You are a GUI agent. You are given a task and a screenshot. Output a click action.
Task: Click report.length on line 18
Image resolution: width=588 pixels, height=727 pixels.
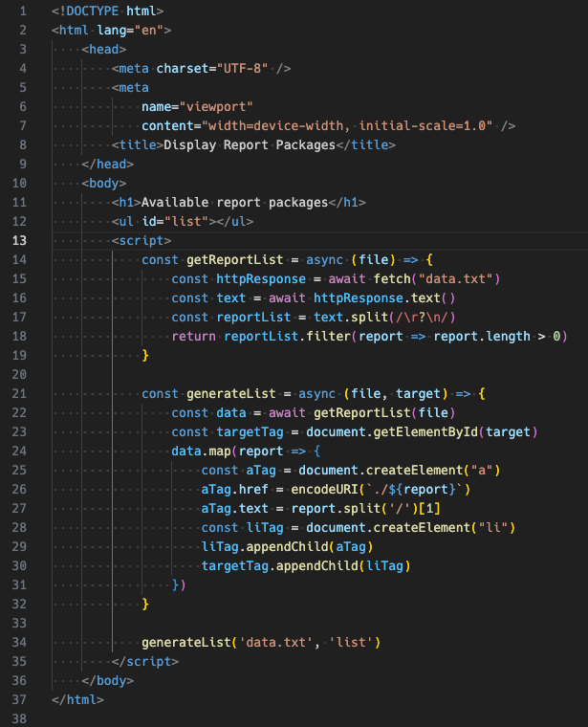(x=482, y=336)
